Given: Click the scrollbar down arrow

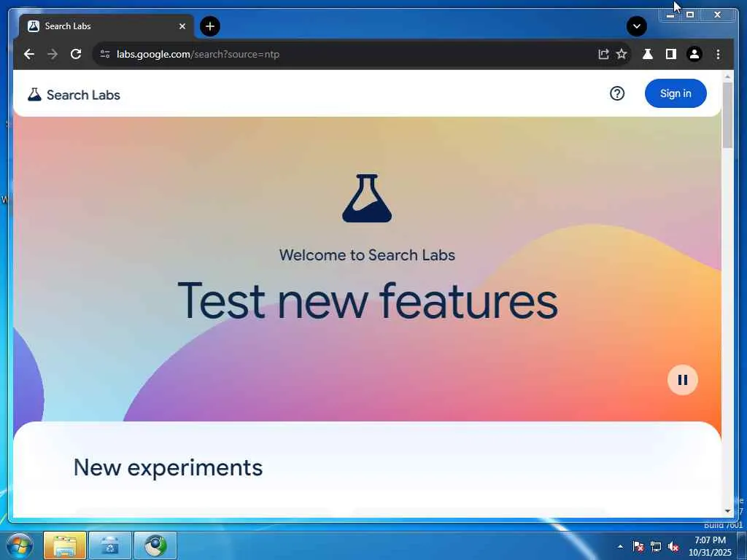Looking at the screenshot, I should coord(727,511).
